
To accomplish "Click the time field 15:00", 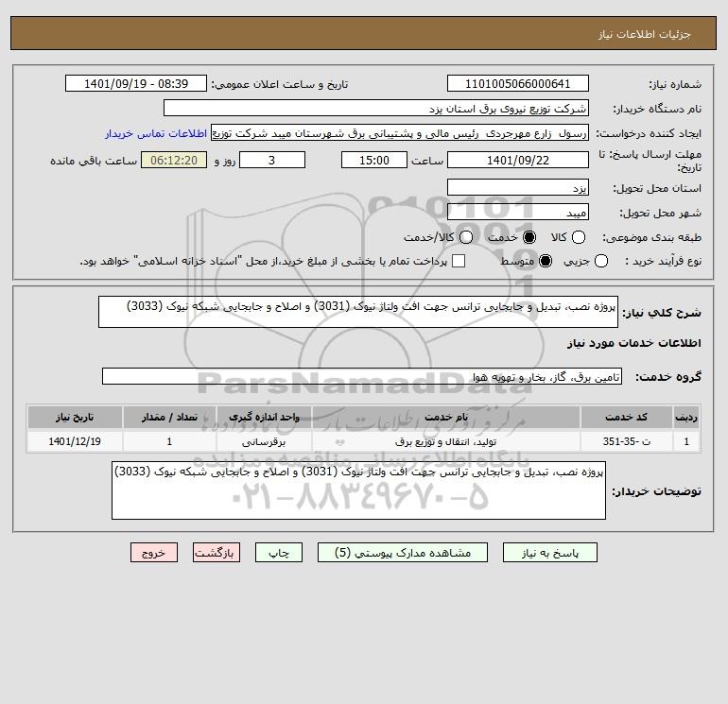I will click(x=374, y=160).
